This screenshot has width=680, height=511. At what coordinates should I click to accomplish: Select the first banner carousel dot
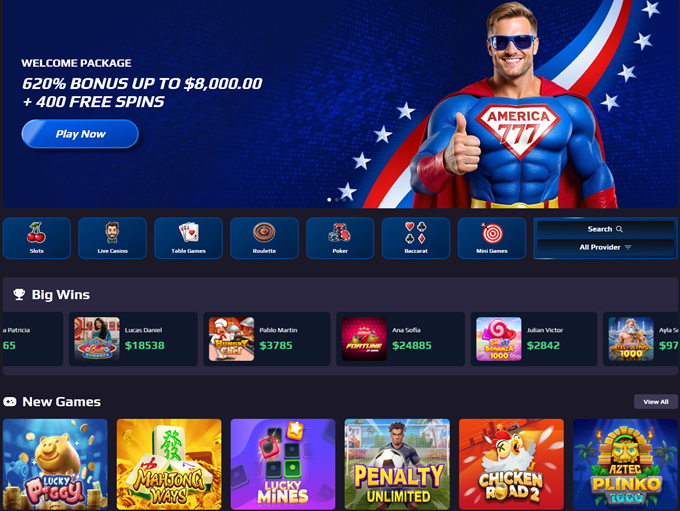tap(329, 200)
